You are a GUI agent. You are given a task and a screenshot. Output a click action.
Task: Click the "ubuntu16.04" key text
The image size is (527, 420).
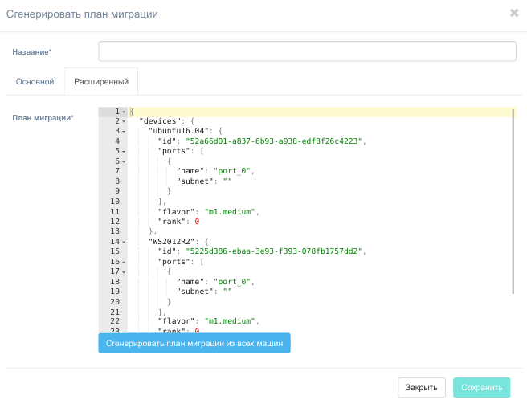[178, 131]
